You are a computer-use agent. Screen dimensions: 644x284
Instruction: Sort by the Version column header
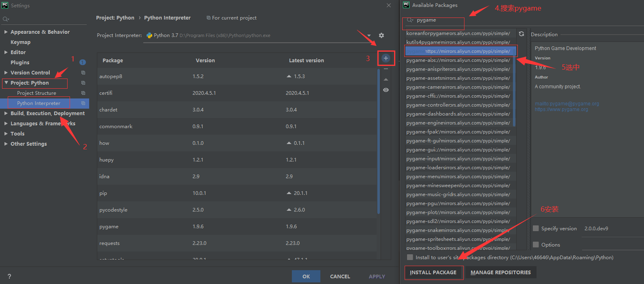[205, 60]
